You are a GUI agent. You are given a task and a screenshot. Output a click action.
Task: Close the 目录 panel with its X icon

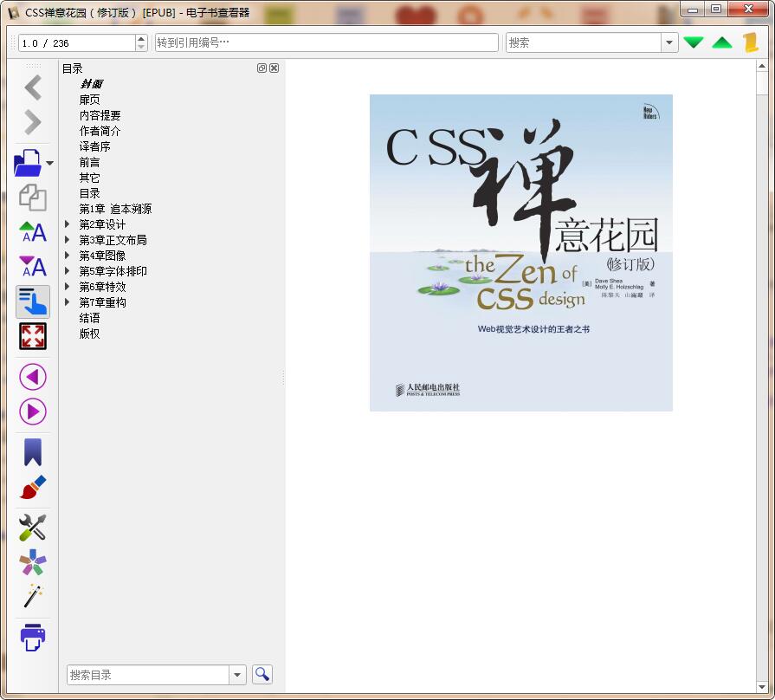[274, 68]
